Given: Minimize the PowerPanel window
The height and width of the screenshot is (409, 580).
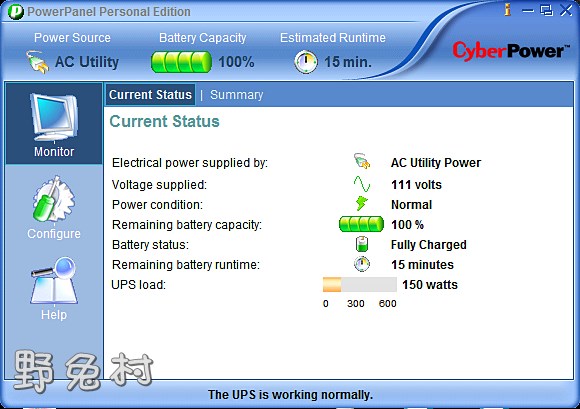Looking at the screenshot, I should click(x=528, y=10).
